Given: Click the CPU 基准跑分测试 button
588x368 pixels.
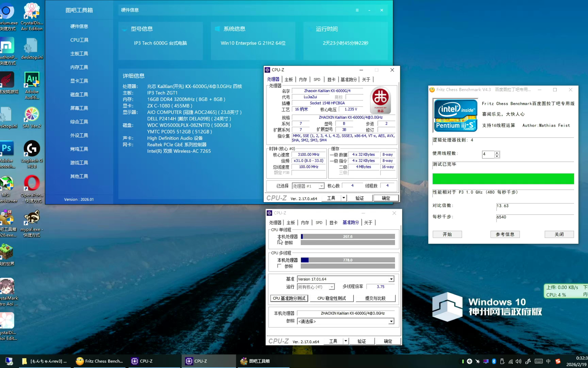Looking at the screenshot, I should click(289, 298).
